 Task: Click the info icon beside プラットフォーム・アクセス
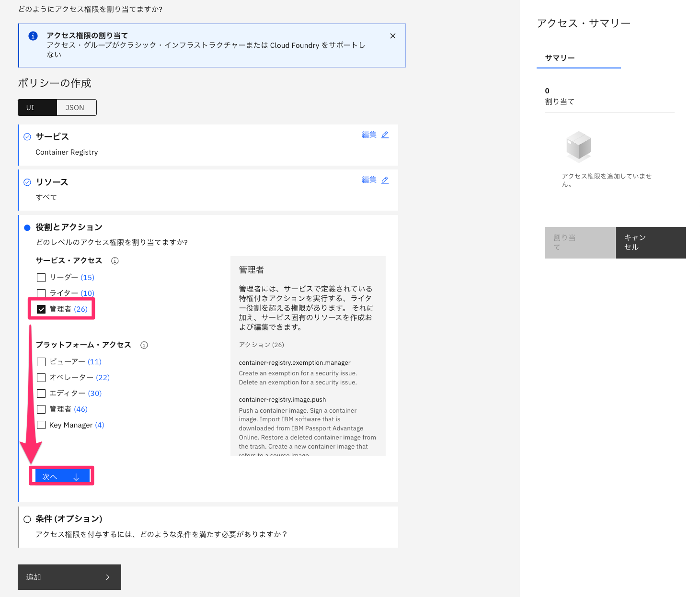click(144, 345)
